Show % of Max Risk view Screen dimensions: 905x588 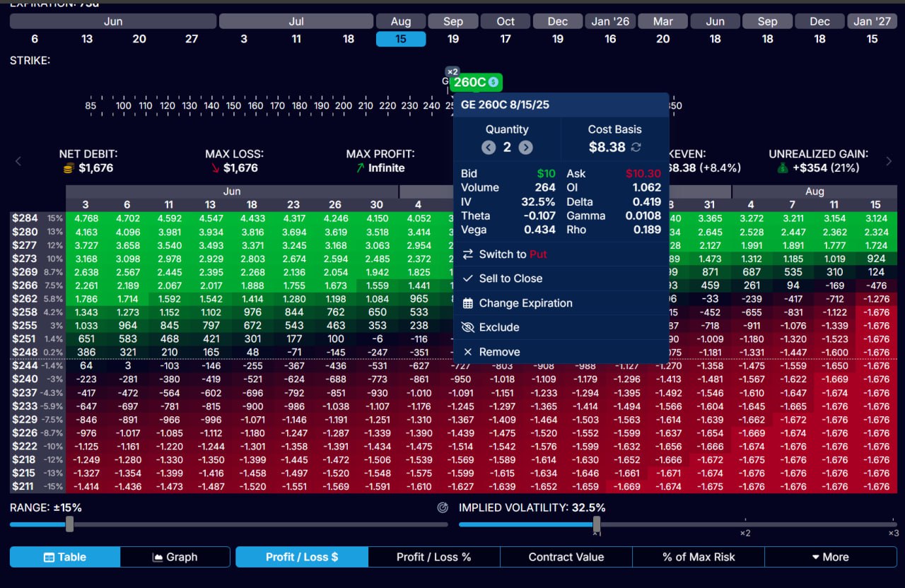[x=698, y=557]
